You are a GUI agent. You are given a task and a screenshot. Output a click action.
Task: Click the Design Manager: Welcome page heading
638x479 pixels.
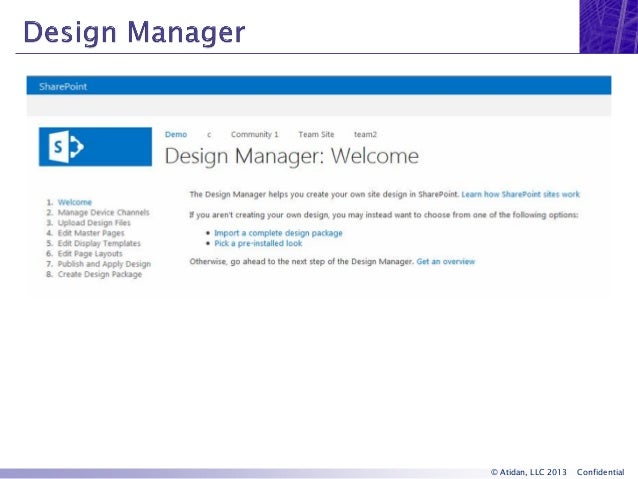click(x=292, y=156)
